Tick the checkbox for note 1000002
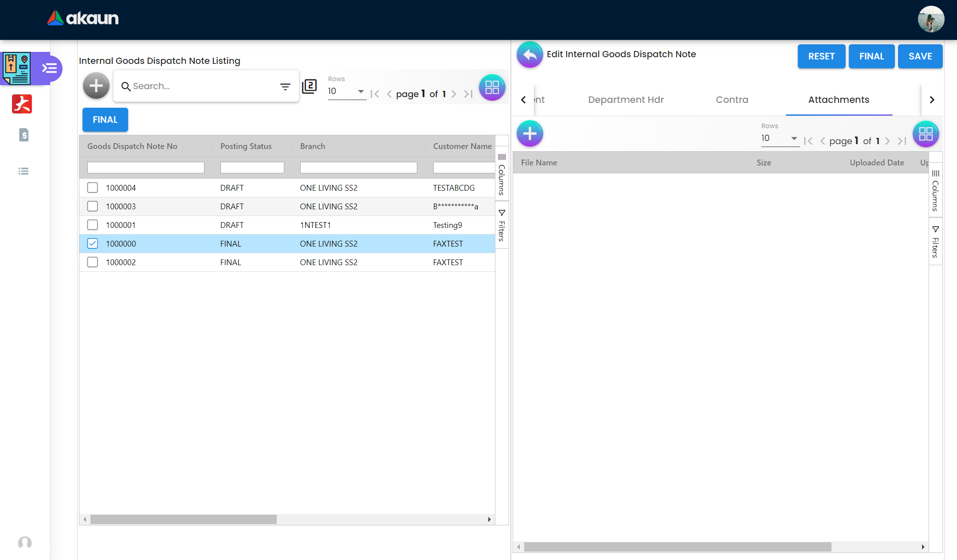 (92, 262)
